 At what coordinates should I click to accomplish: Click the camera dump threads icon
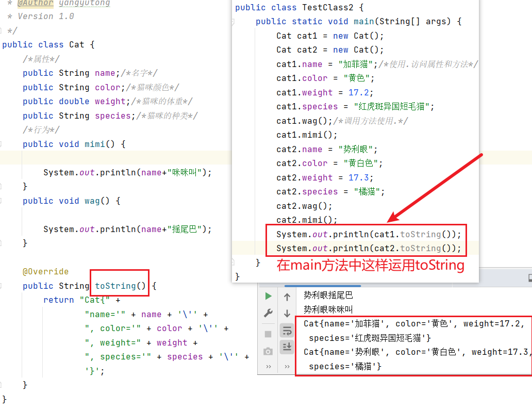268,351
